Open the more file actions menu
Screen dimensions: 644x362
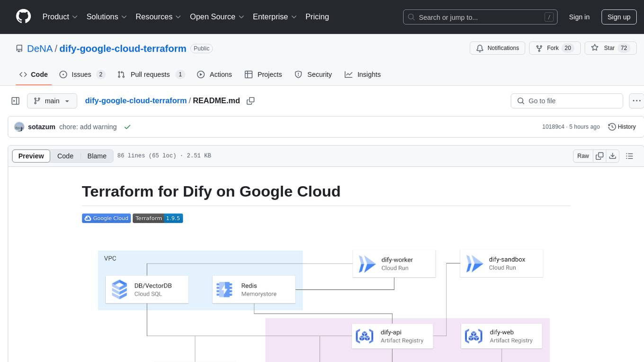(637, 101)
